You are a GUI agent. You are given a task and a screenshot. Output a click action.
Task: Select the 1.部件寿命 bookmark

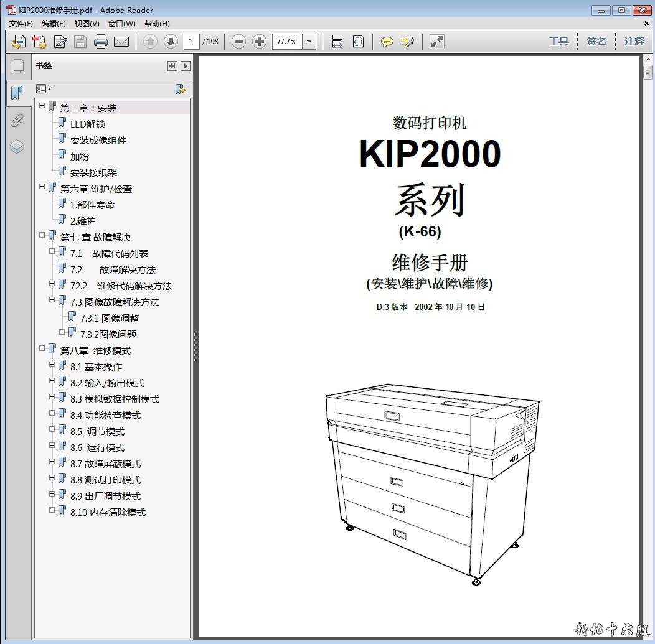(x=92, y=205)
